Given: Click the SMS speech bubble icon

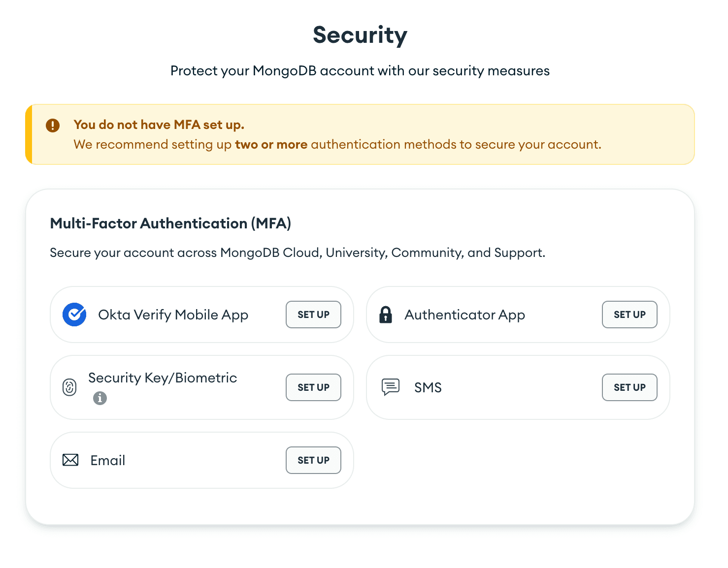Looking at the screenshot, I should (391, 387).
